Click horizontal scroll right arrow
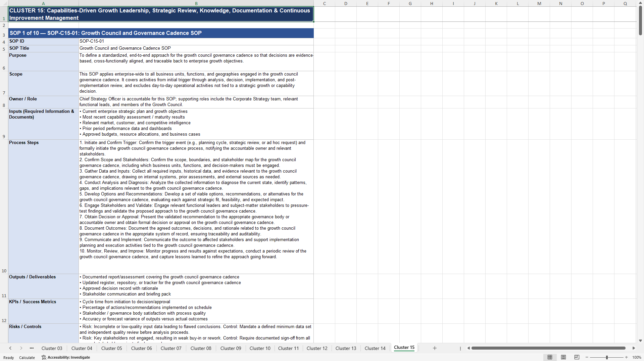Image resolution: width=644 pixels, height=361 pixels. [x=634, y=348]
